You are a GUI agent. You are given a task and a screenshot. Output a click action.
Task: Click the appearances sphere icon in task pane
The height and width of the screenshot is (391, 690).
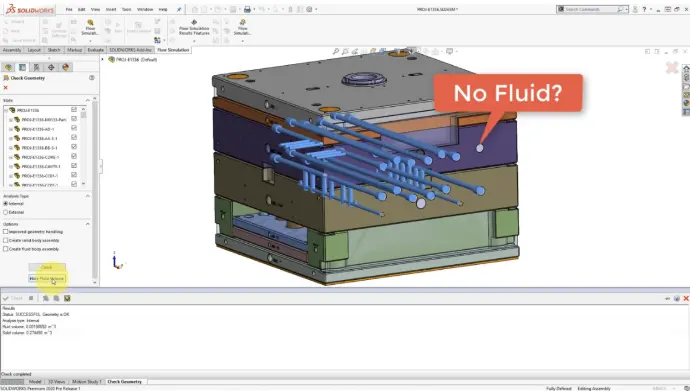pos(686,103)
